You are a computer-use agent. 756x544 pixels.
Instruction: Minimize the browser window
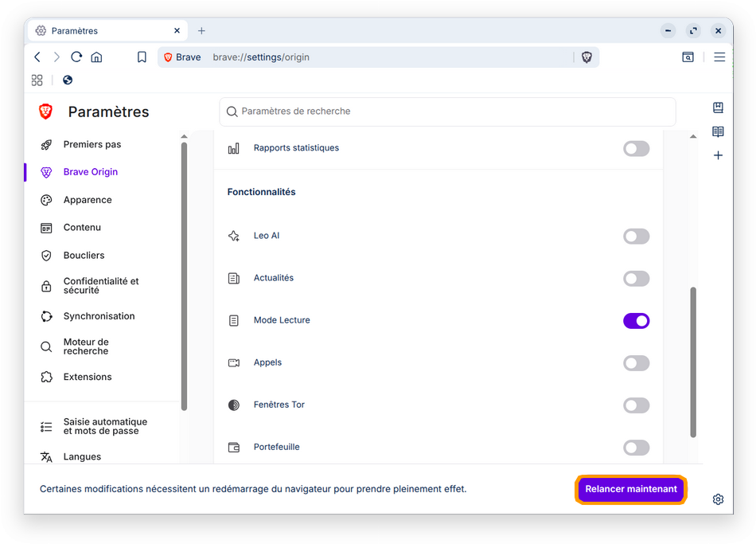pos(668,31)
